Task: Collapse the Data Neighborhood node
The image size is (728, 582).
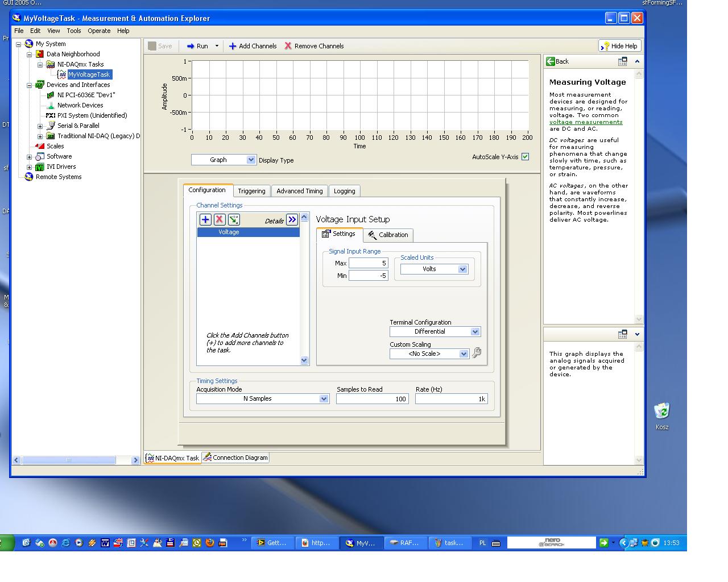Action: 30,54
